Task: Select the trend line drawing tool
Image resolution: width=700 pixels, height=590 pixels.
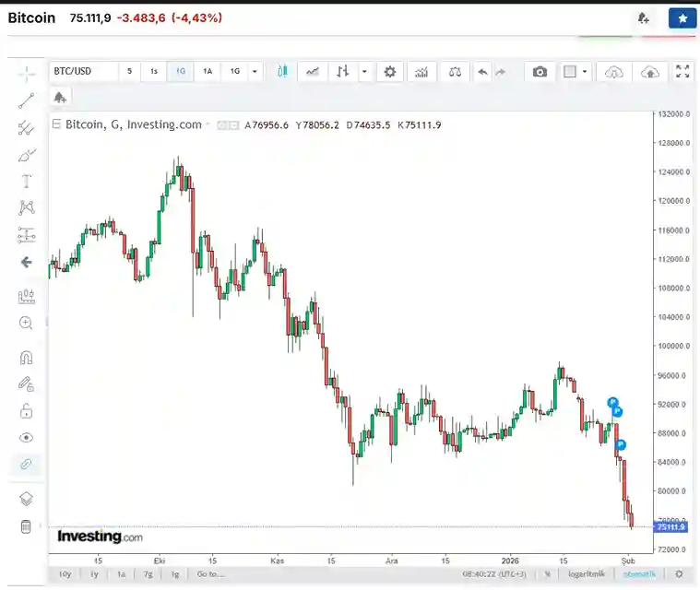Action: [x=27, y=100]
